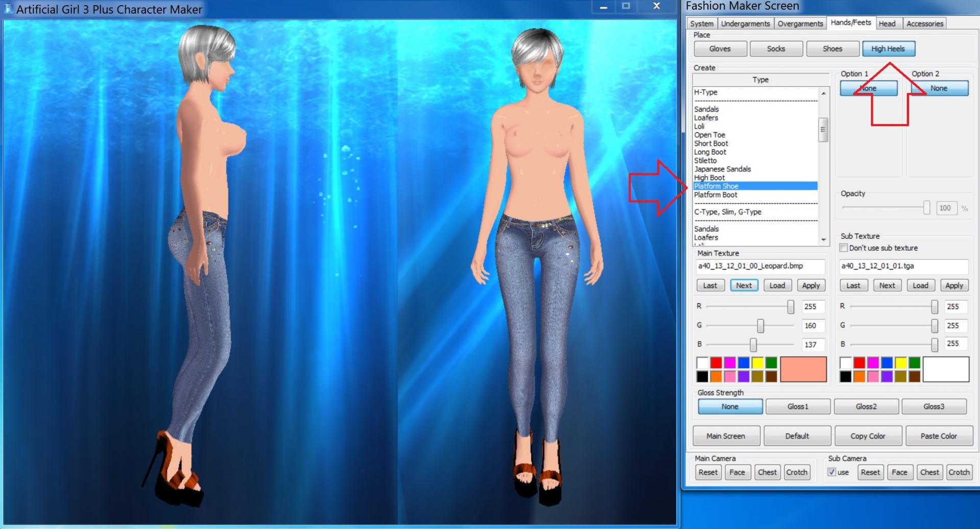Click the Opacity slider handle
Screen dimensions: 980x529
926,208
